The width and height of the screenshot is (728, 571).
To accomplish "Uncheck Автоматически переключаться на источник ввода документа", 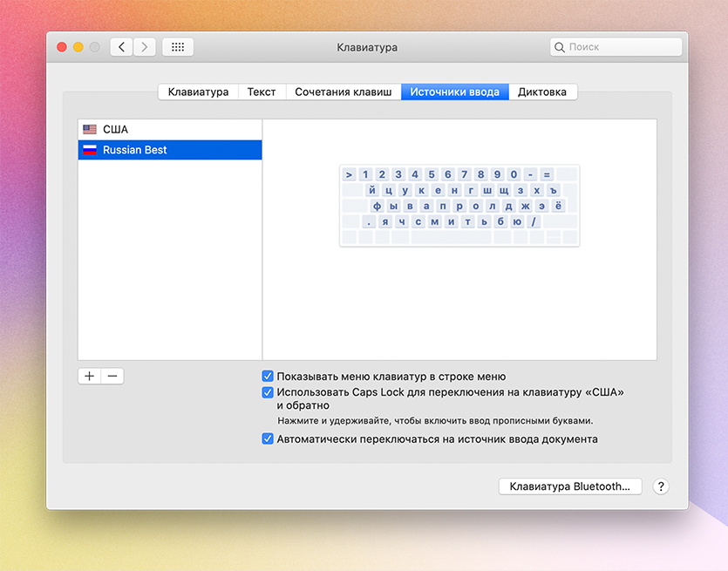I will pos(269,439).
